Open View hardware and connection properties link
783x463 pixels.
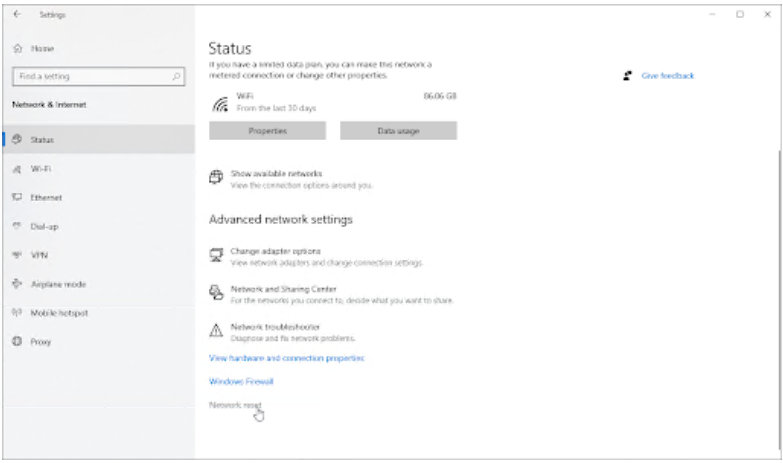click(x=286, y=358)
